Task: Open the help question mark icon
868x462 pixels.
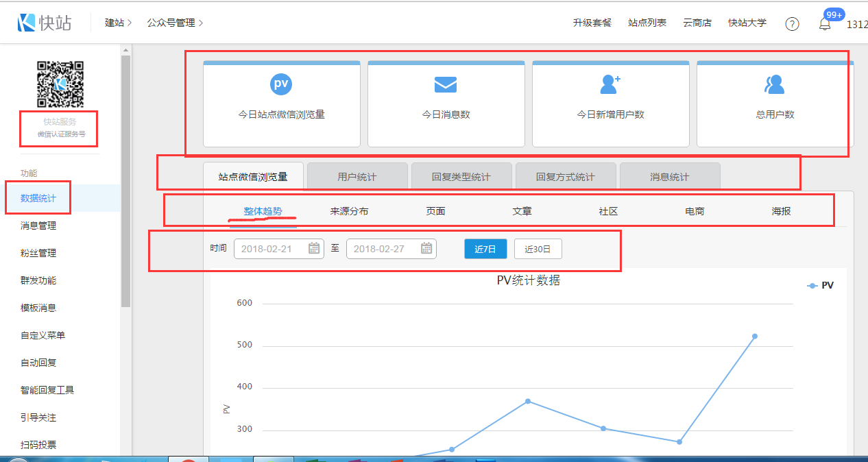Action: pyautogui.click(x=792, y=24)
